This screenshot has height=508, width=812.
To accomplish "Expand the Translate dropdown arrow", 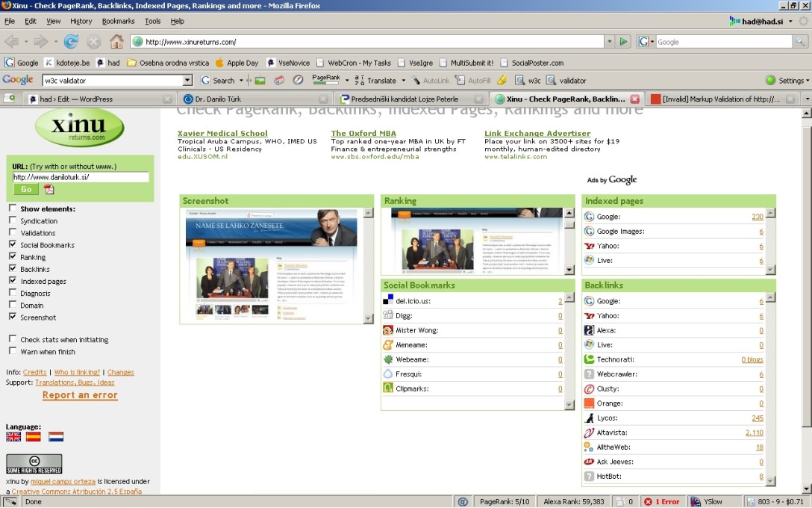I will click(404, 81).
